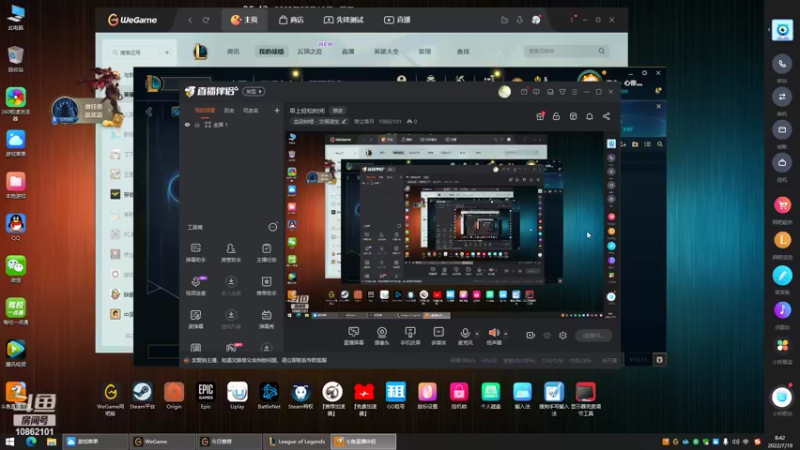Click WeGame's 搜索应用 search field

[x=134, y=52]
